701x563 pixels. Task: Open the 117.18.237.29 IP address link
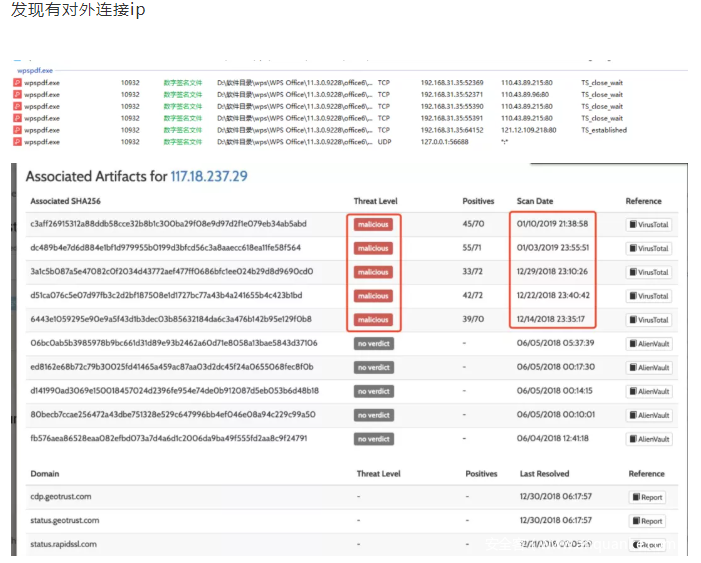[x=209, y=177]
